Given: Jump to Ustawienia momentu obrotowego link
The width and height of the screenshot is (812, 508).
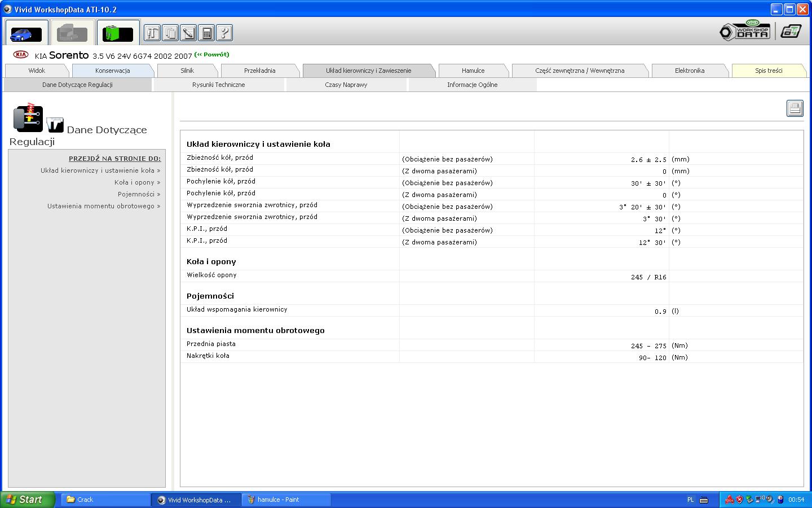Looking at the screenshot, I should point(104,206).
